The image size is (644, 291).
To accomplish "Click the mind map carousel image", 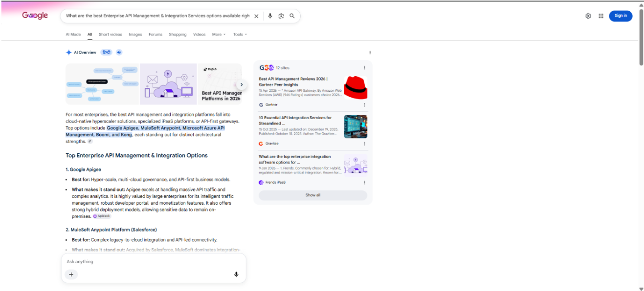I will tap(102, 84).
